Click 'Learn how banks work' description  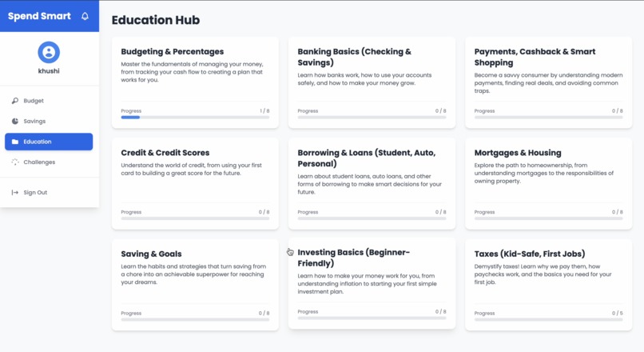[364, 79]
